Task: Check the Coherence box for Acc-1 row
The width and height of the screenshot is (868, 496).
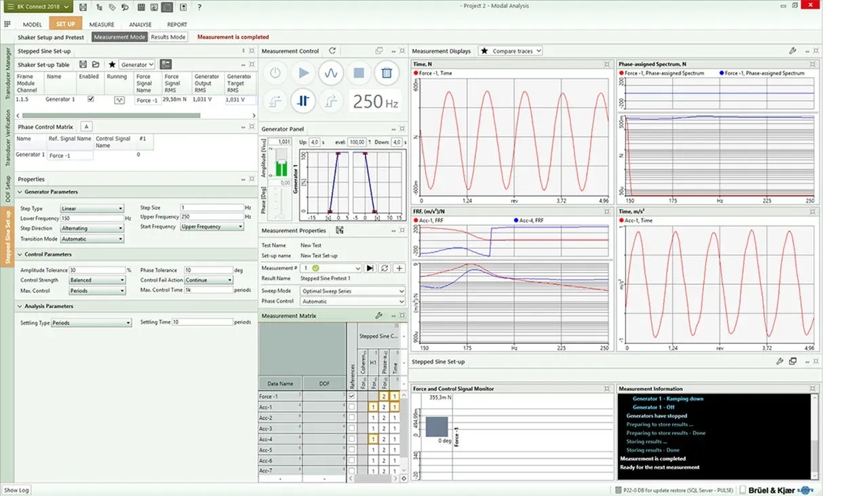Action: 364,406
